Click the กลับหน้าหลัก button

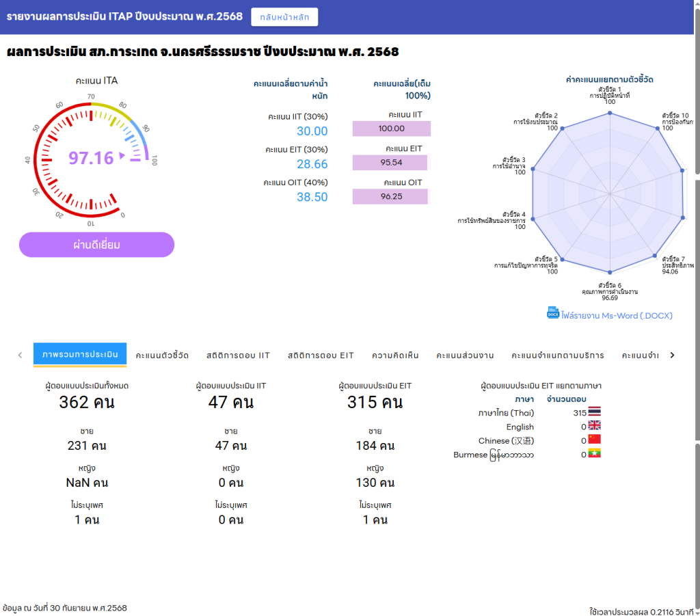(284, 17)
